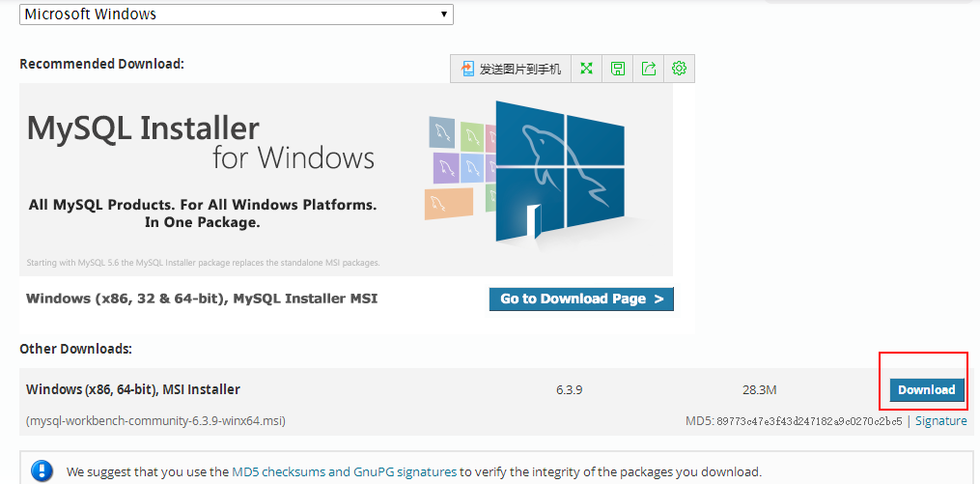Click the Windows (x86, 64-bit), MSI Installer text
The width and height of the screenshot is (980, 484).
pyautogui.click(x=133, y=389)
